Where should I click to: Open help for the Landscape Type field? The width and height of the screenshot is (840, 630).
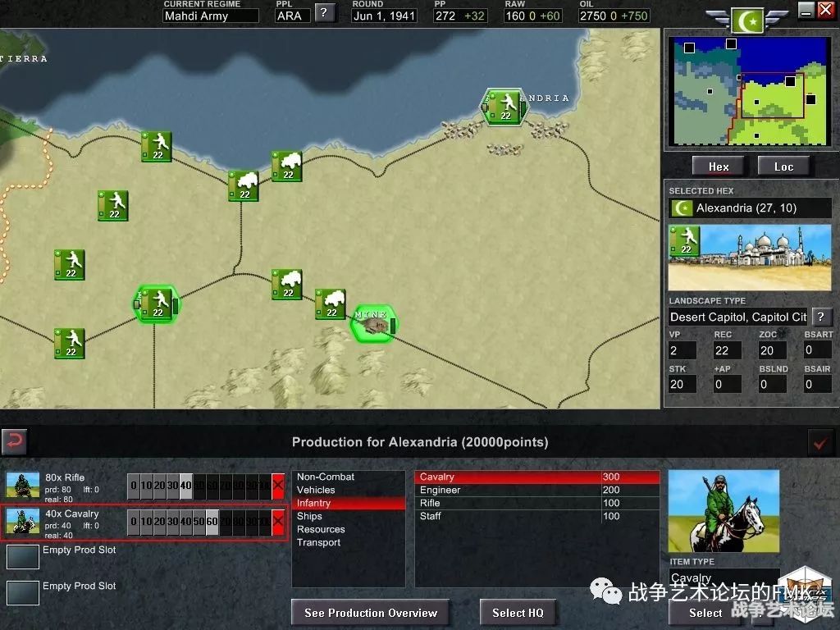[820, 317]
